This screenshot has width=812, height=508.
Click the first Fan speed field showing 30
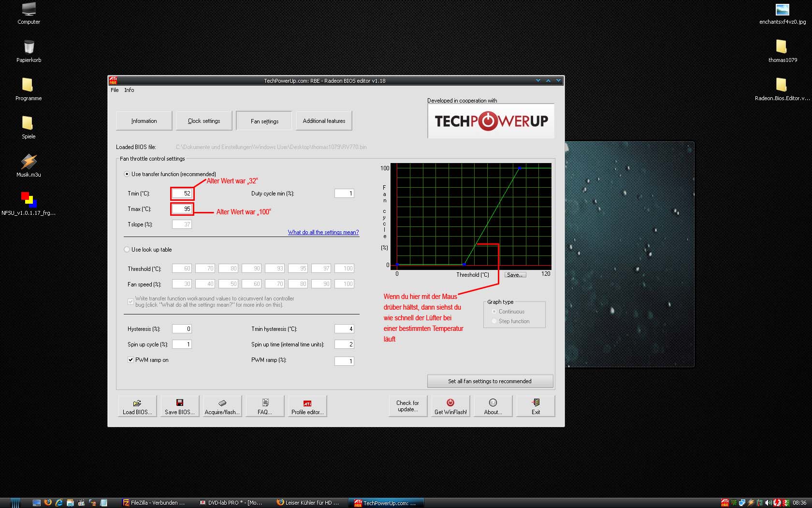click(x=182, y=284)
